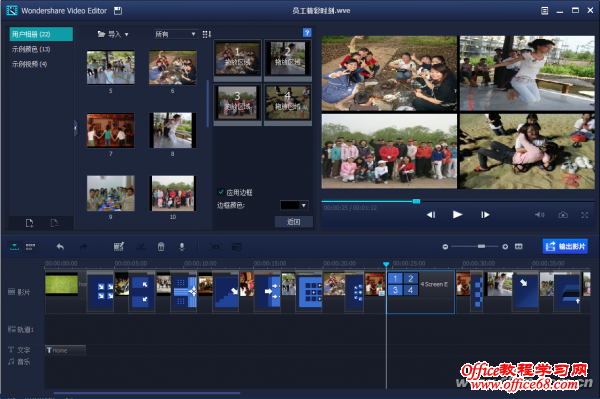Open the menu icon in title bar
This screenshot has width=600, height=399.
(x=545, y=11)
